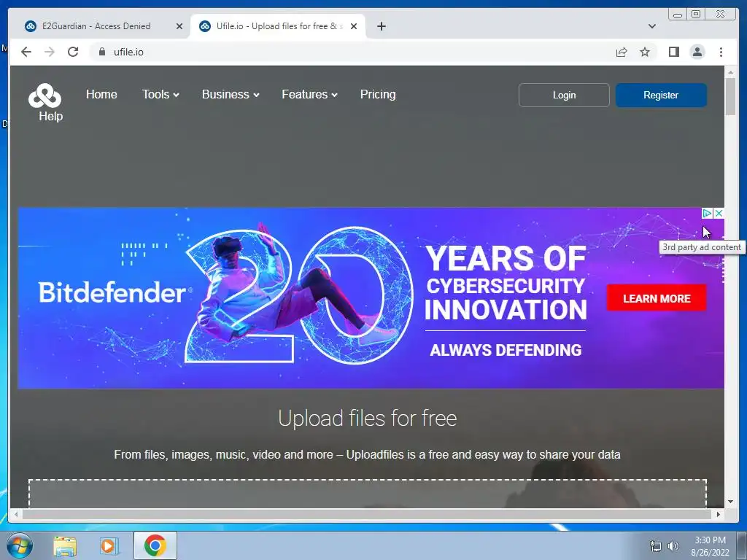Go to Home in site navigation
Viewport: 747px width, 560px height.
tap(101, 94)
